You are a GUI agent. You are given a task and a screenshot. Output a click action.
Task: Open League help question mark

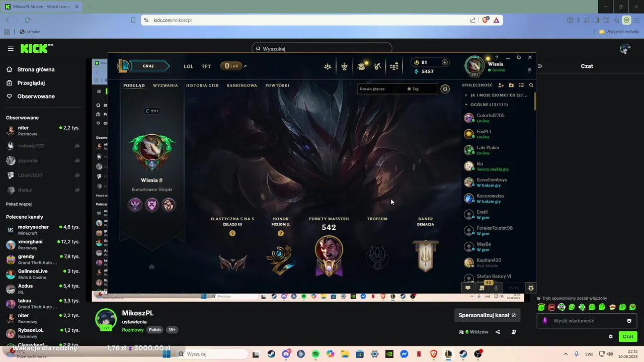click(497, 58)
